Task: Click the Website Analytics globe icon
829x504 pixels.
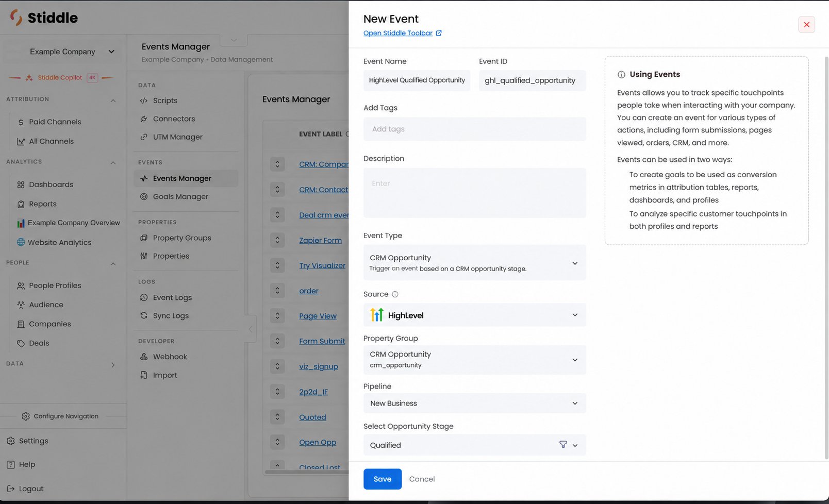Action: coord(21,242)
